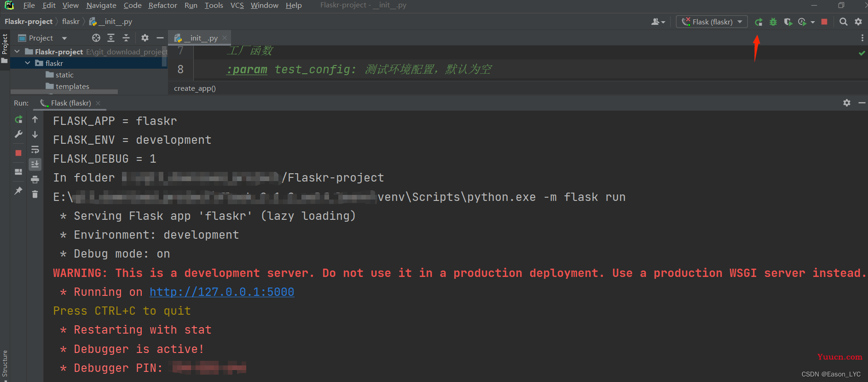The image size is (868, 382).
Task: Open IDE settings gear in top toolbar
Action: [858, 22]
